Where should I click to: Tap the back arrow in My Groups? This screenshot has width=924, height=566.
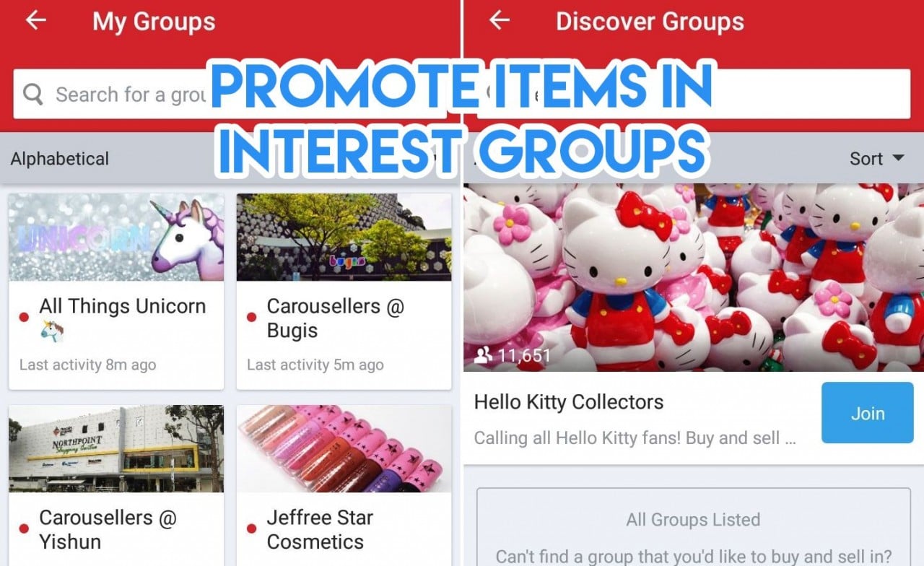[35, 20]
